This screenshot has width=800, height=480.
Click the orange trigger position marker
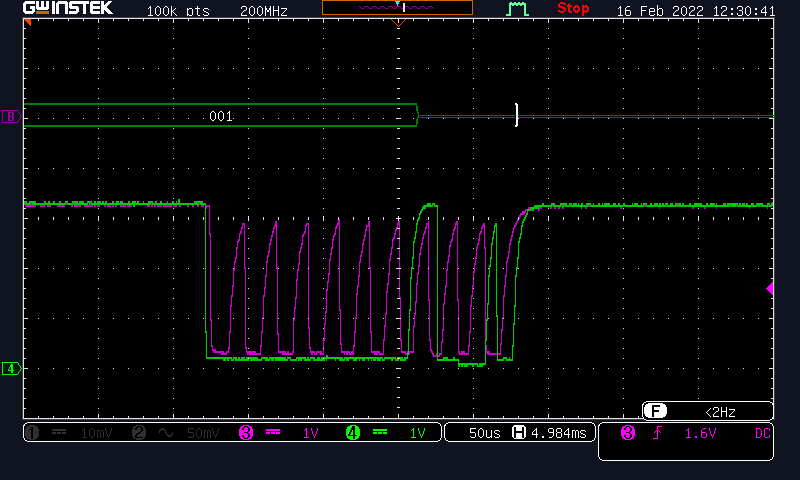click(398, 22)
